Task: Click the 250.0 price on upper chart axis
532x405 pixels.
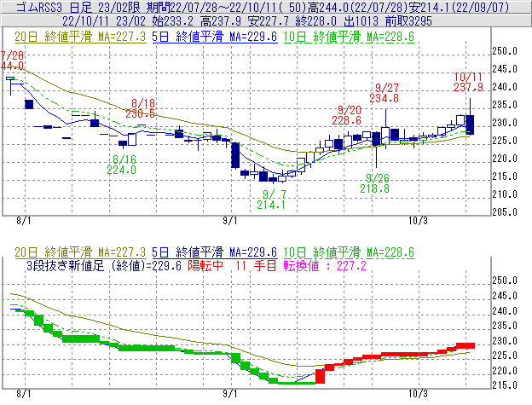Action: [507, 51]
